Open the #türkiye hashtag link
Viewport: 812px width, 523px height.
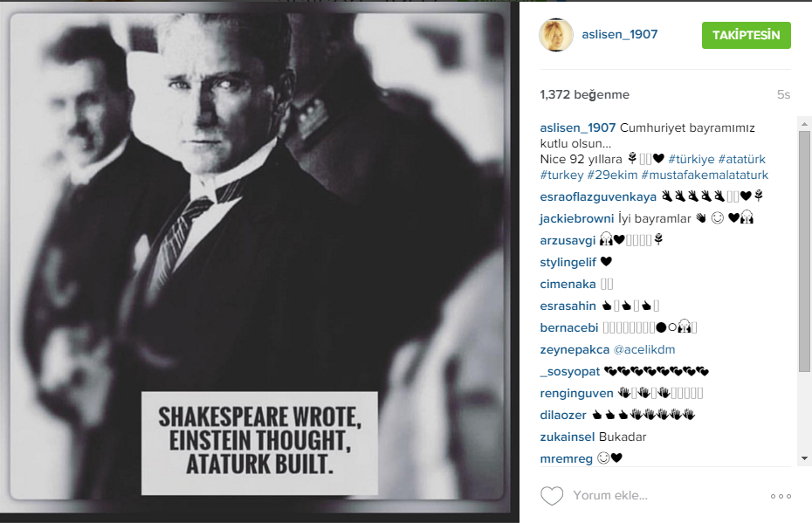tap(692, 158)
